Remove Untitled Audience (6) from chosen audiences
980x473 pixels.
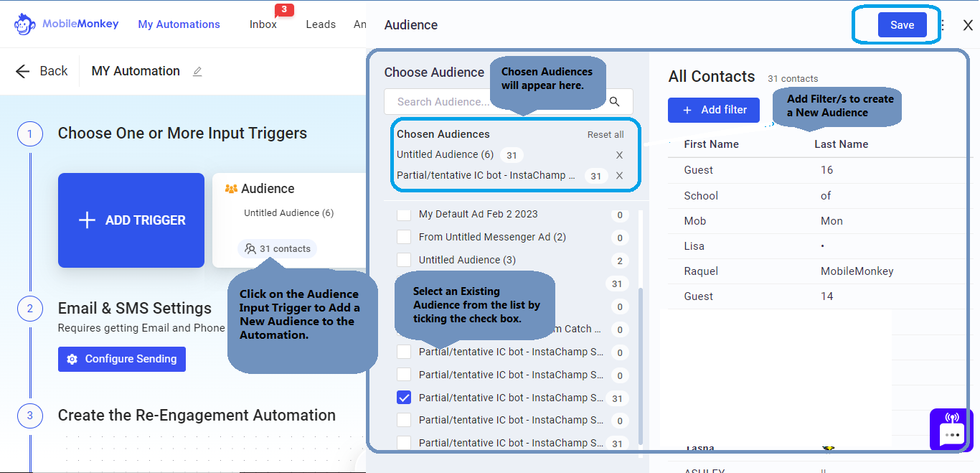[x=619, y=155]
